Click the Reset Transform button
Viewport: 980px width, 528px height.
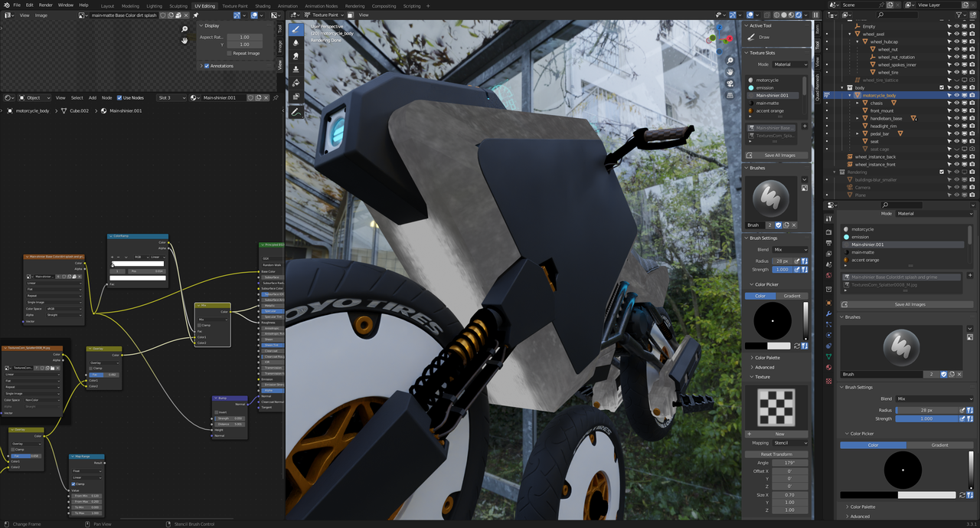pyautogui.click(x=776, y=454)
